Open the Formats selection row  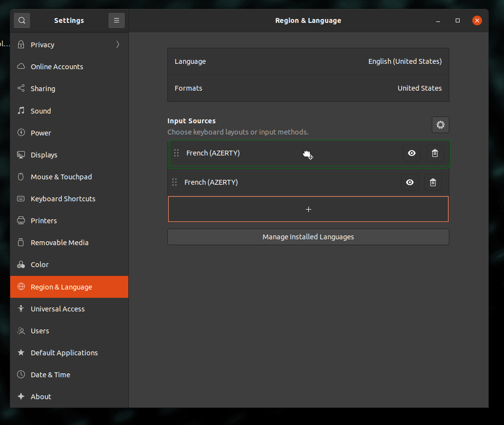pos(308,88)
